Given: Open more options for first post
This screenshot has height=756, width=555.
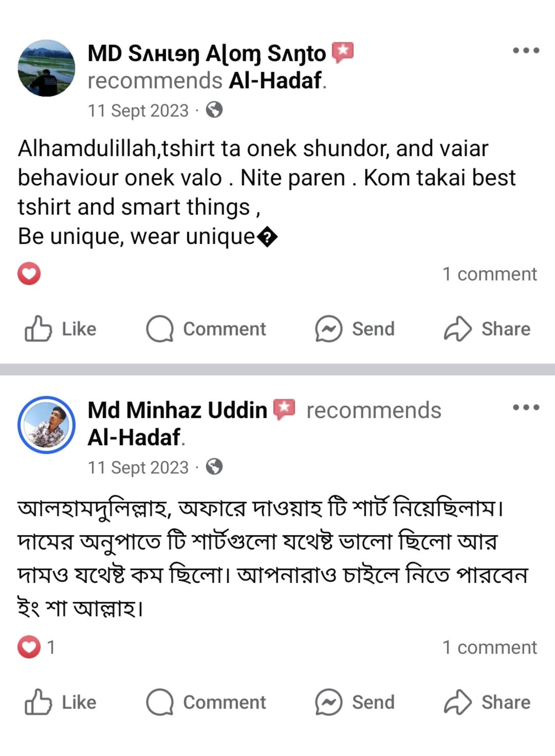Looking at the screenshot, I should (x=526, y=51).
